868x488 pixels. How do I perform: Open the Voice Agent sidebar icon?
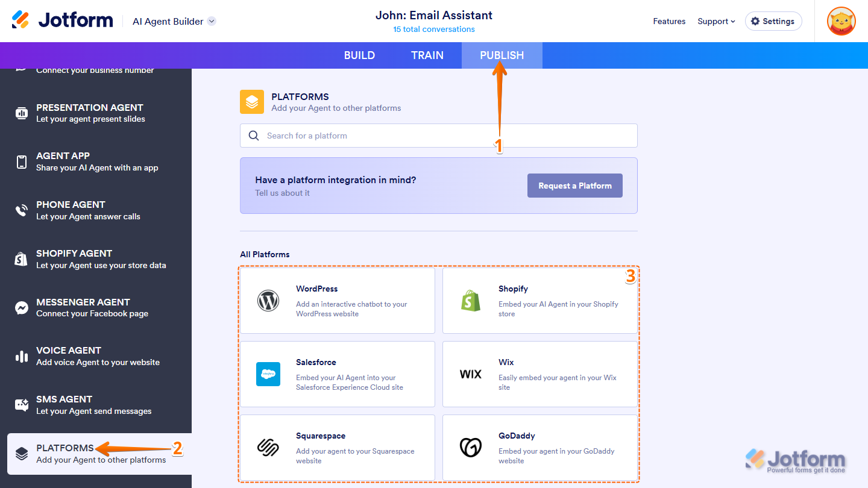21,356
